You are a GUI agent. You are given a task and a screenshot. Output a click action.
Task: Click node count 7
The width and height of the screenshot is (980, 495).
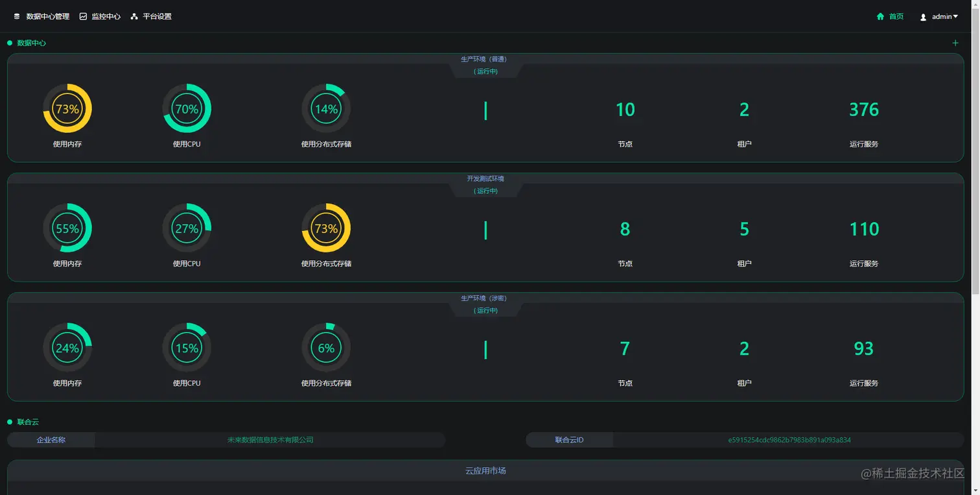625,349
